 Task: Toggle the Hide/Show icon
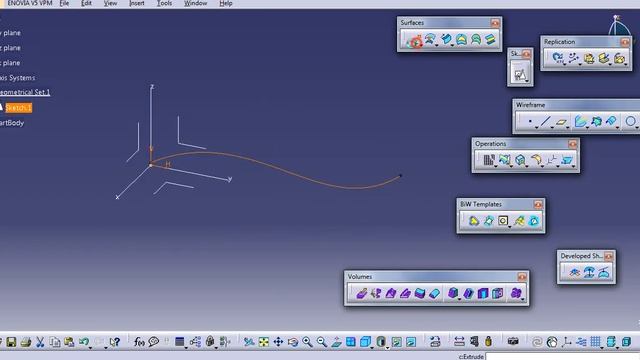396,342
